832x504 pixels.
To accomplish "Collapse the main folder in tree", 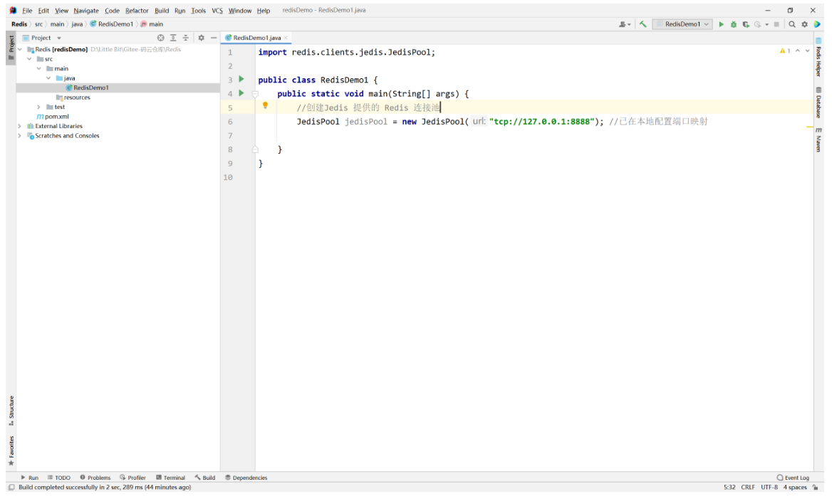I will 39,68.
